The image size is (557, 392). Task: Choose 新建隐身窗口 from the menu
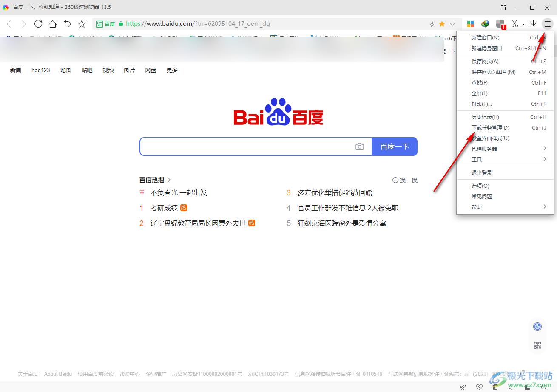point(506,48)
